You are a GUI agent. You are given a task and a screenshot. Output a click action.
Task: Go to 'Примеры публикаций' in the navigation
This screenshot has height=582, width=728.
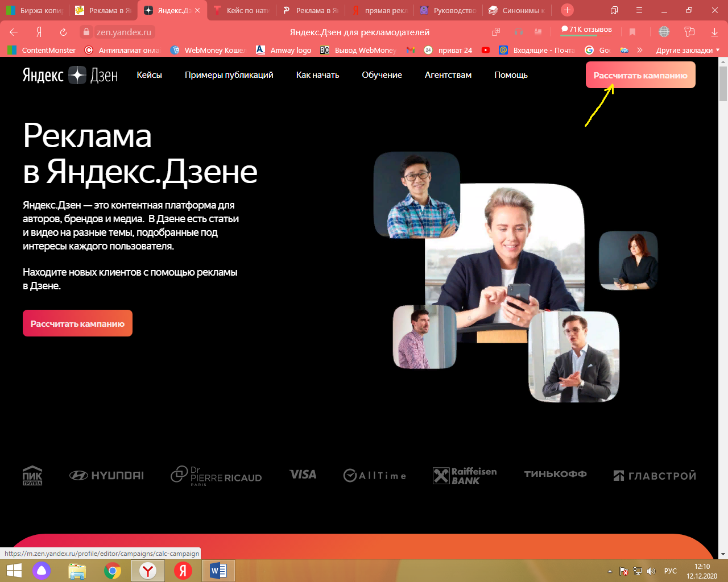229,75
